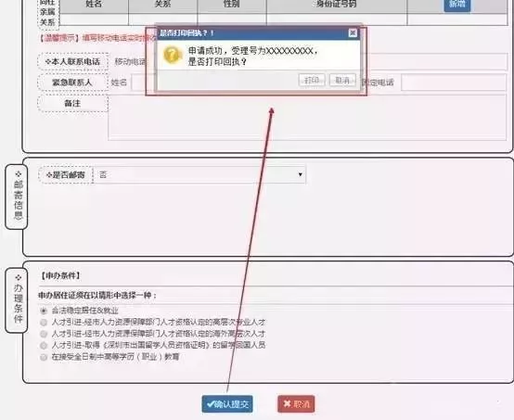The height and width of the screenshot is (420, 514).
Task: Click the question mark dialog icon
Action: (172, 55)
